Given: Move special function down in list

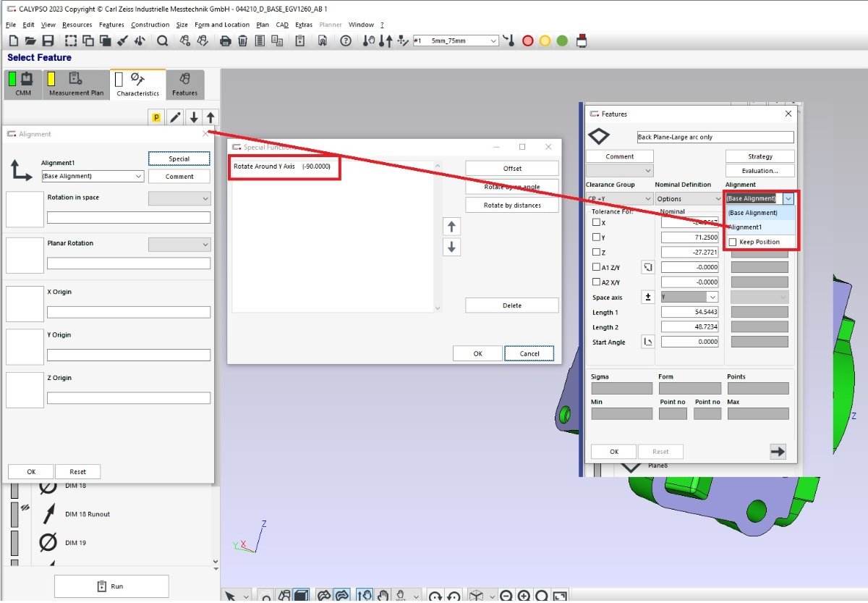Looking at the screenshot, I should pos(451,247).
